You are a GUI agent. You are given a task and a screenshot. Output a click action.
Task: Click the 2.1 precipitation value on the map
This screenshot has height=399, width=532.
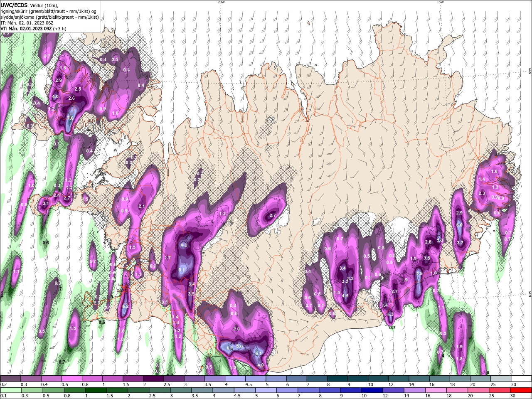point(142,207)
